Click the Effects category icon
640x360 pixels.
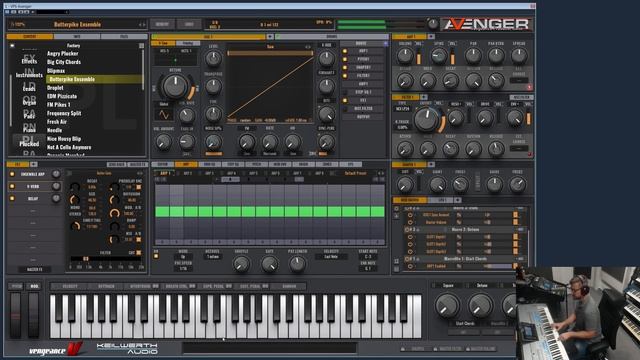[x=29, y=59]
